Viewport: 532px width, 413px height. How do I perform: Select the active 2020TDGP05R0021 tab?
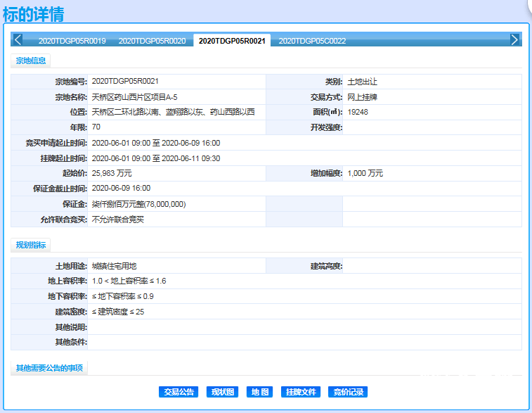[x=232, y=42]
